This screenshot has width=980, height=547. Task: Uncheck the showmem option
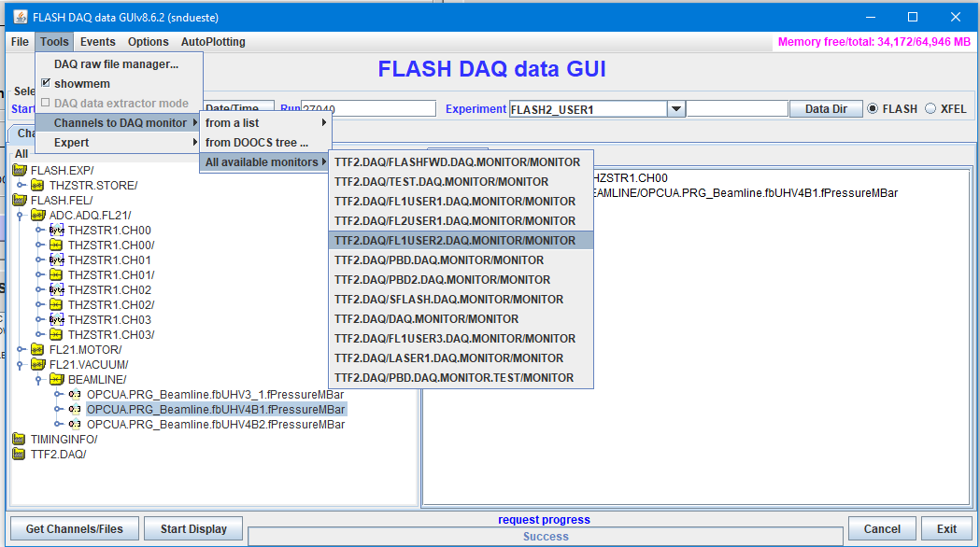click(45, 81)
